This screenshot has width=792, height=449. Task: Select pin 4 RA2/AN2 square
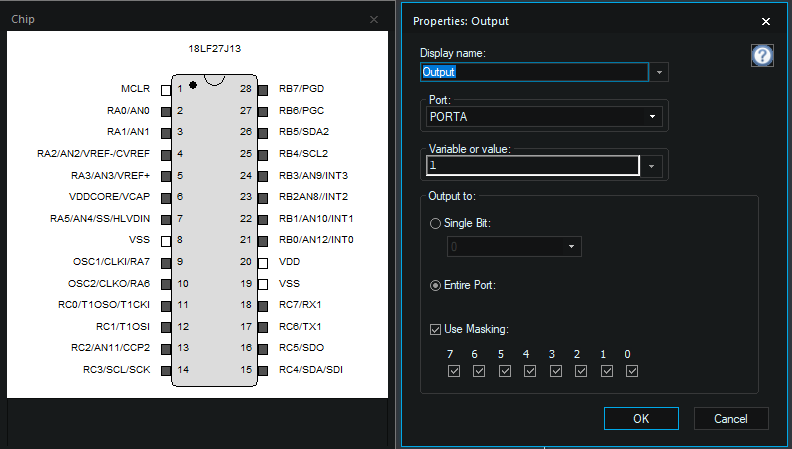coord(166,155)
